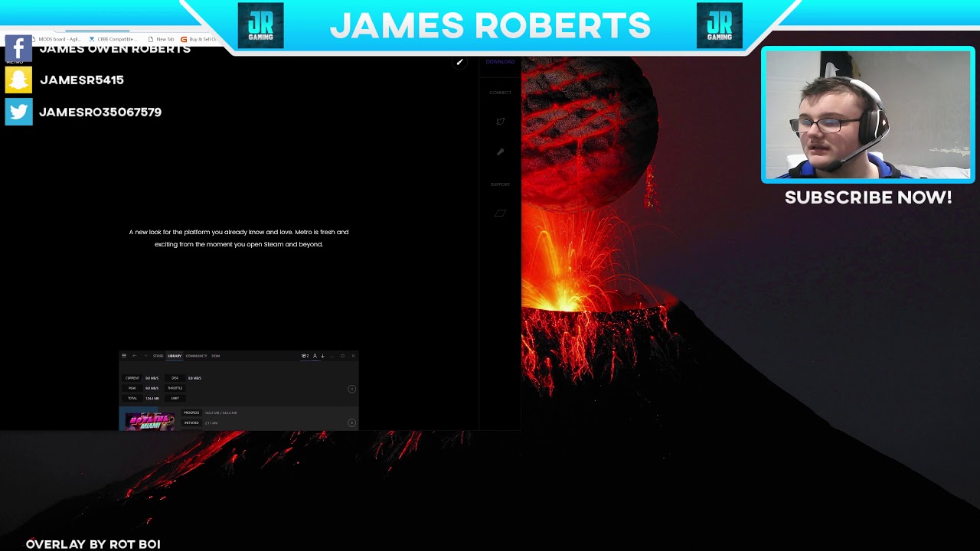
Task: Open the Steam group icon in the sidebar
Action: tap(500, 152)
